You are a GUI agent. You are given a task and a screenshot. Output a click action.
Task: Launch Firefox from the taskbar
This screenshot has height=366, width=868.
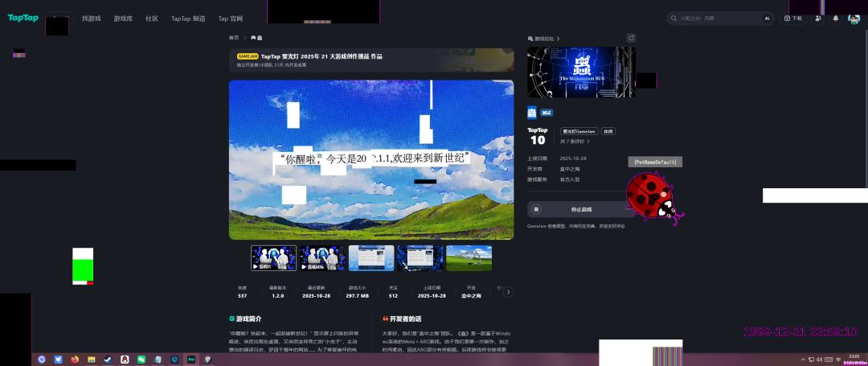coord(75,360)
